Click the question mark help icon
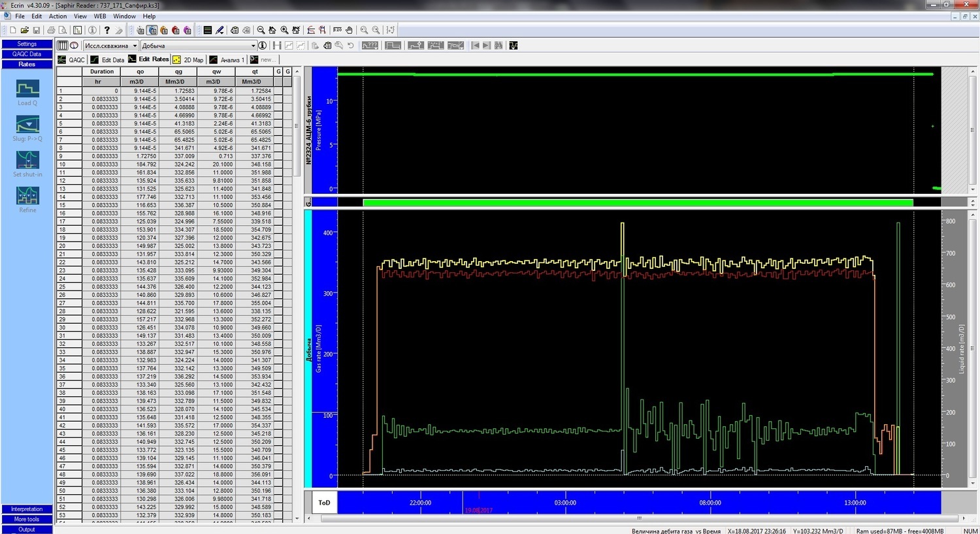 pos(107,30)
